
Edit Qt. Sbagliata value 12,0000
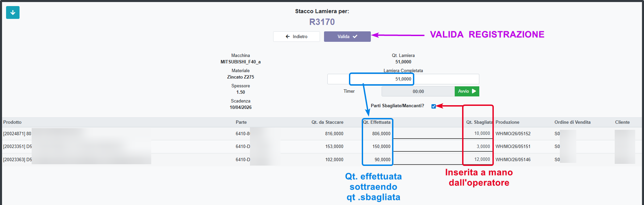[x=478, y=159]
